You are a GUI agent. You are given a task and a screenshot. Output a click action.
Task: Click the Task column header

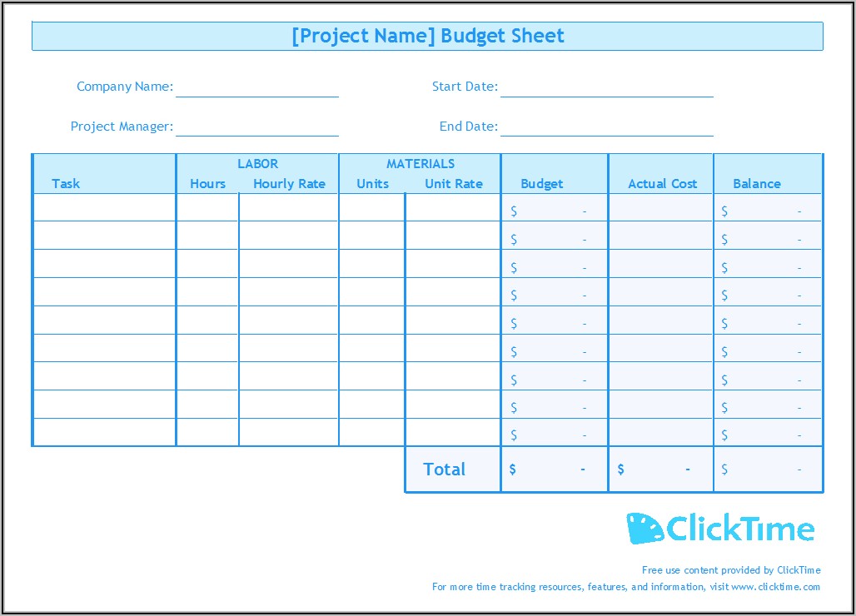pyautogui.click(x=66, y=184)
